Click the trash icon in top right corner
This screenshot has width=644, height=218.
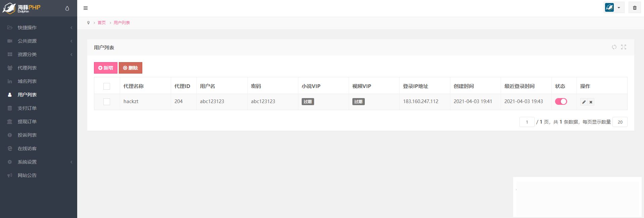click(x=635, y=8)
